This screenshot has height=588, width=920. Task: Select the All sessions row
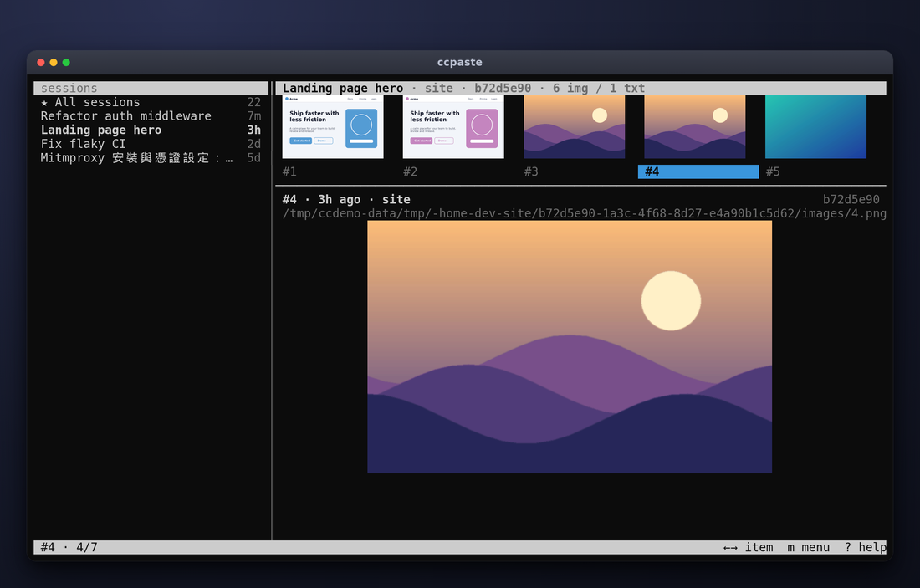[151, 102]
